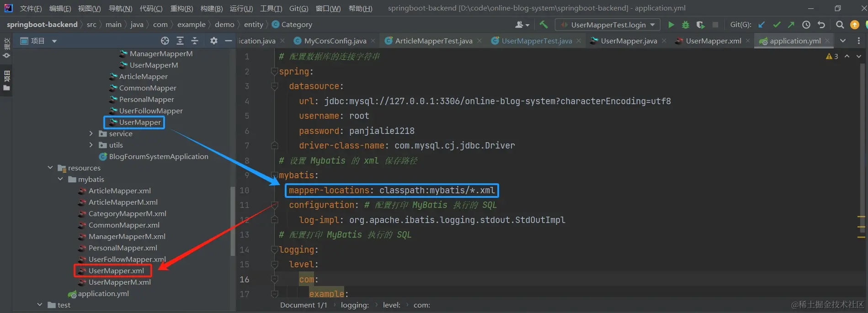
Task: Run the UserMapperTest.login configuration
Action: click(x=671, y=25)
